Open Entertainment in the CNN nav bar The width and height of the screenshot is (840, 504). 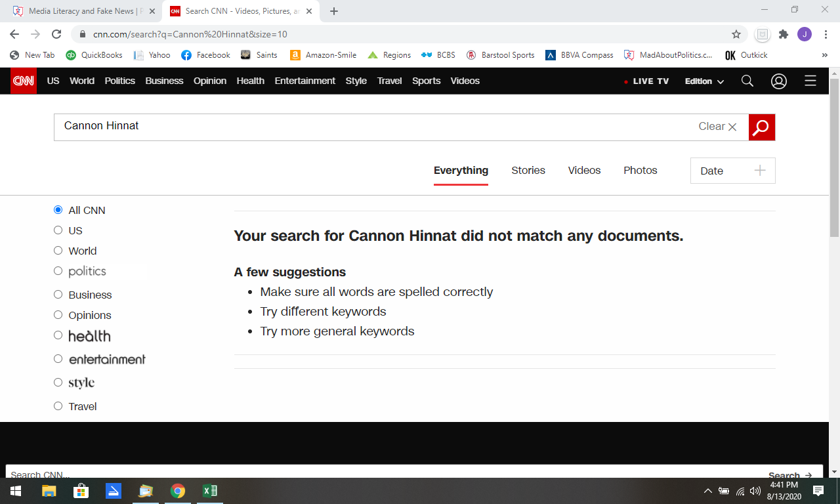click(x=305, y=81)
